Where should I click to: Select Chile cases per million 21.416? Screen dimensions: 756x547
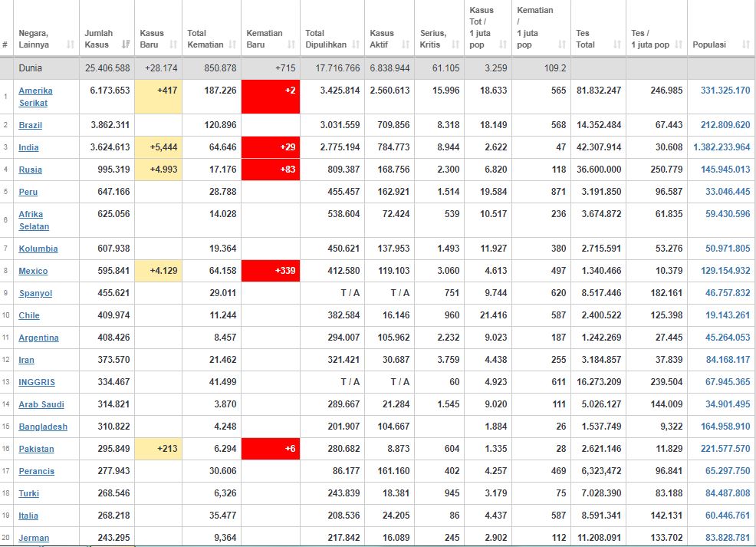click(x=493, y=315)
